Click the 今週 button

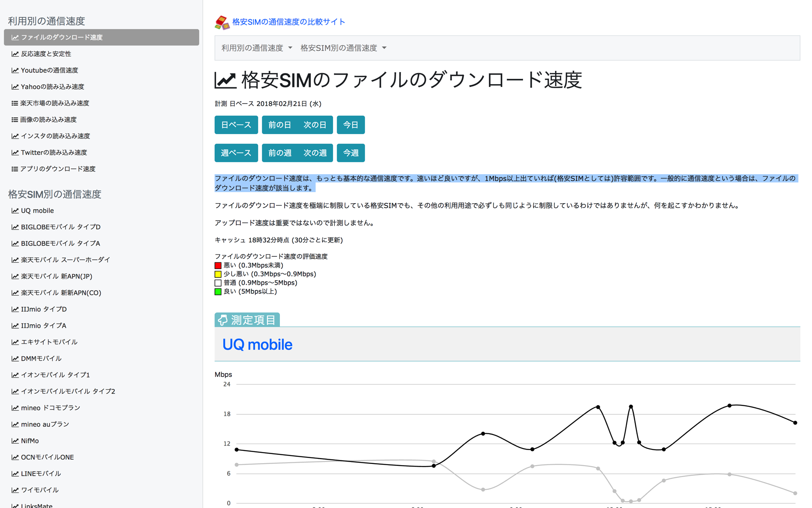click(351, 153)
